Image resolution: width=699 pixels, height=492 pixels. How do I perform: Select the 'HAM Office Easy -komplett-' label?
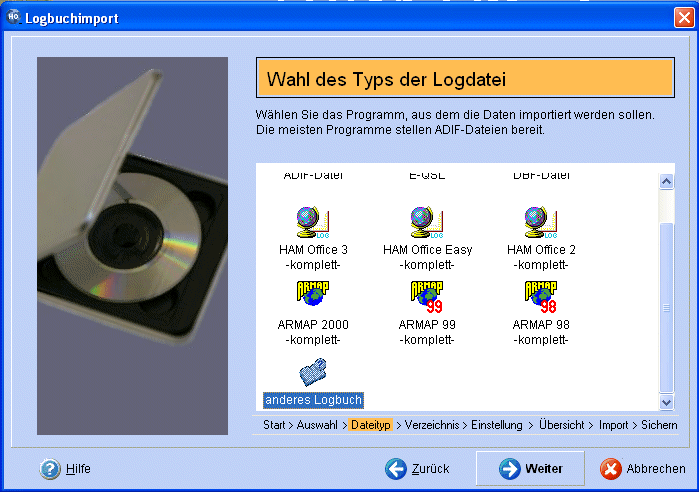coord(427,257)
